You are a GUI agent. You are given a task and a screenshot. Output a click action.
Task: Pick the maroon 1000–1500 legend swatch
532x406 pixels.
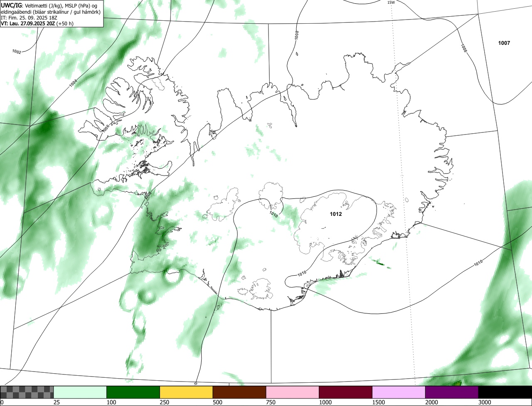click(346, 392)
